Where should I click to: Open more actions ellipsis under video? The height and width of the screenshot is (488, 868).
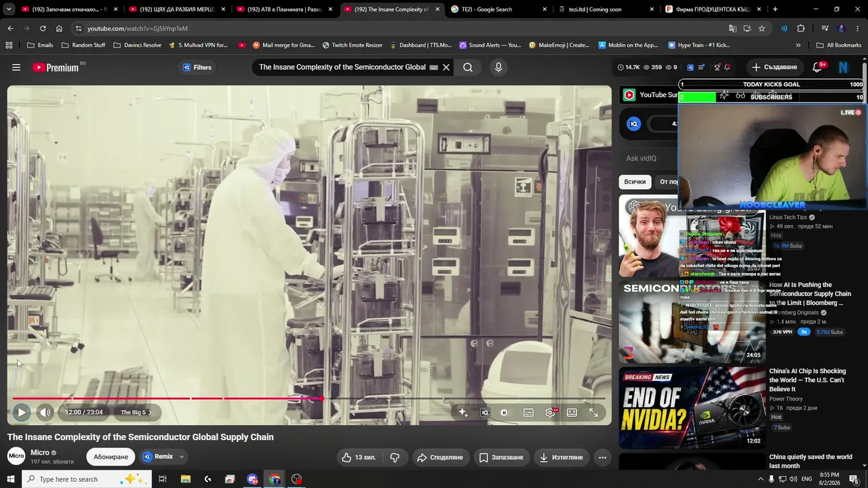point(602,457)
